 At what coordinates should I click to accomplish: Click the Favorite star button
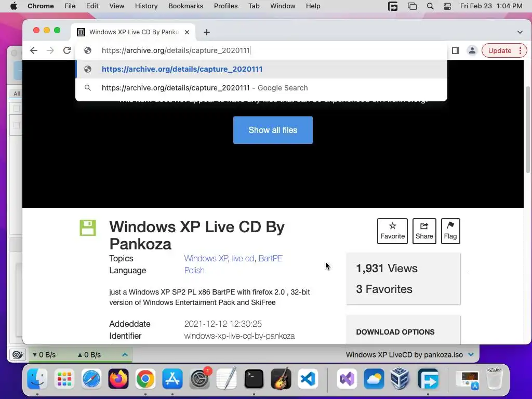click(392, 231)
